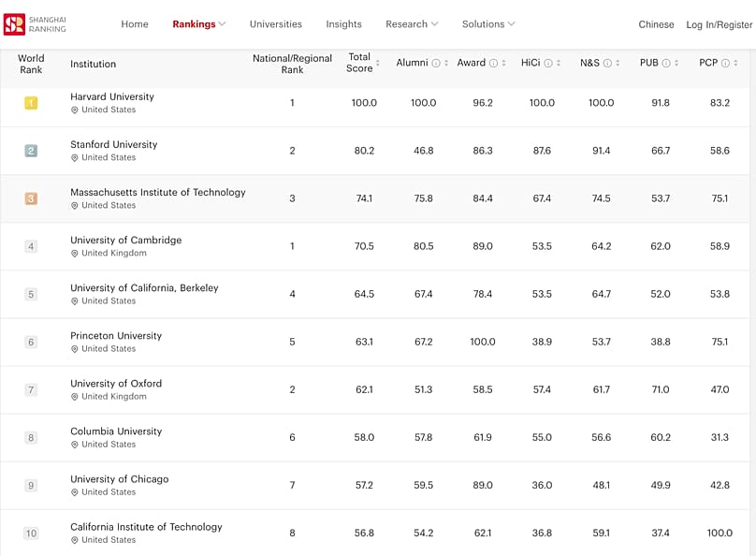
Task: Open University of Oxford's page
Action: pos(116,383)
